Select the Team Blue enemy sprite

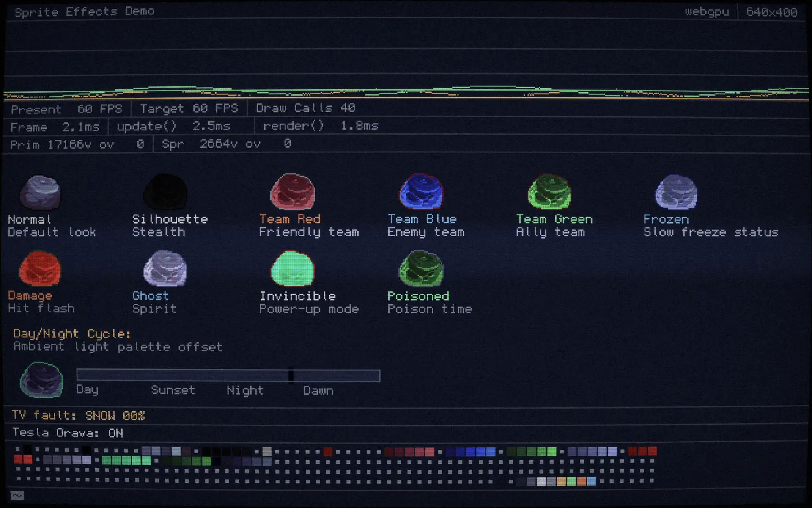pos(421,191)
